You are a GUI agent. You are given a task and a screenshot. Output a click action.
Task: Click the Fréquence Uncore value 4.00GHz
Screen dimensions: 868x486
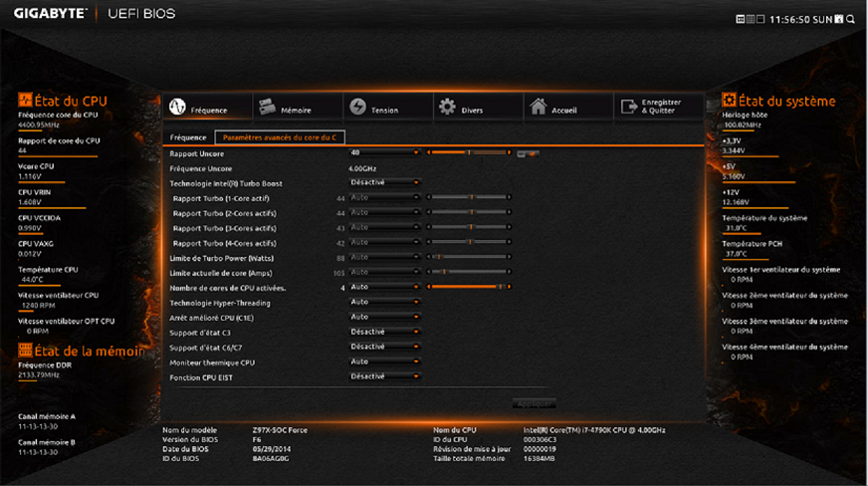(362, 168)
